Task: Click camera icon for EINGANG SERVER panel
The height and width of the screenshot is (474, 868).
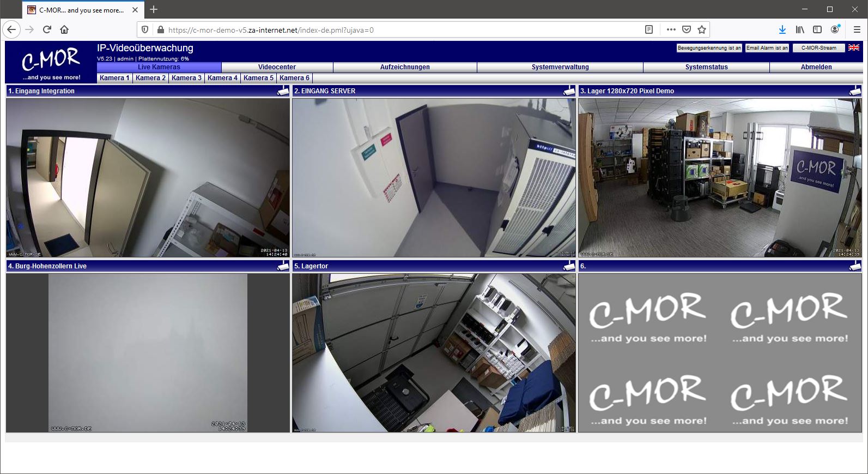Action: (x=569, y=91)
